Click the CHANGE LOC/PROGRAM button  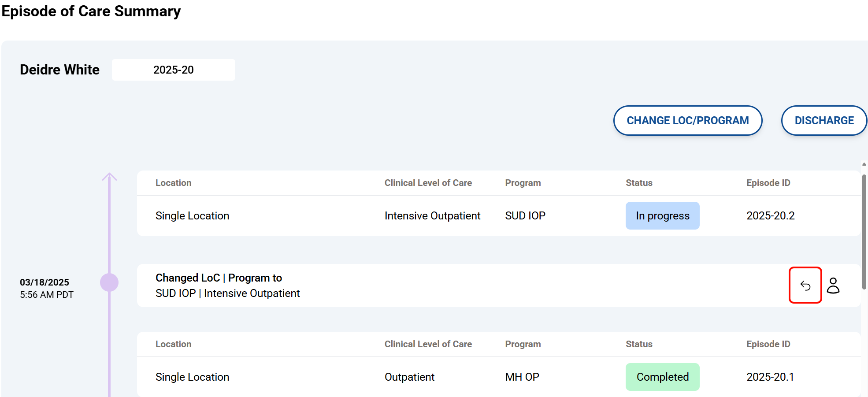click(688, 120)
